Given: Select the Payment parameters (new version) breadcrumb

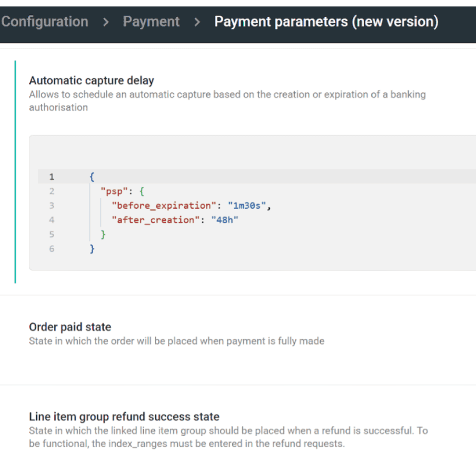Looking at the screenshot, I should pos(326,21).
